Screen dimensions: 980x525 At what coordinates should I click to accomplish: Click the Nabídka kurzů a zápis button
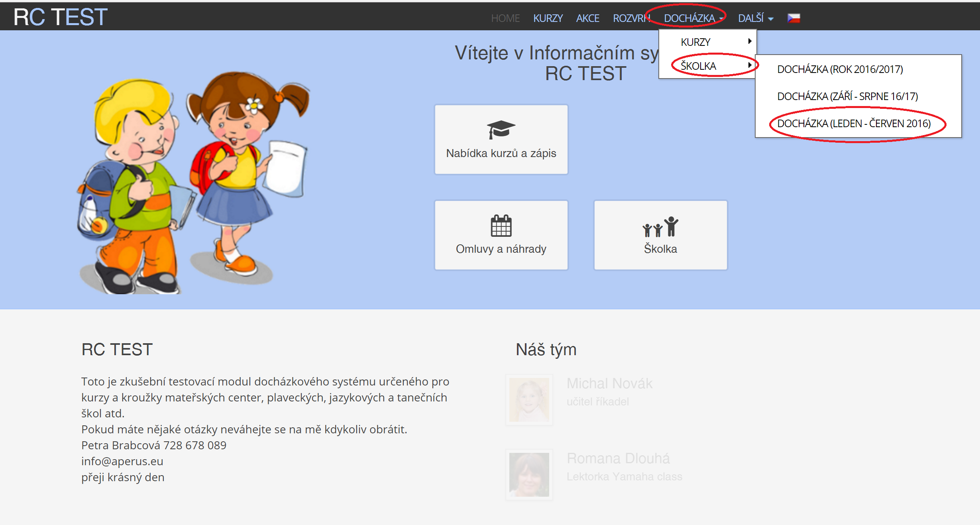[501, 153]
